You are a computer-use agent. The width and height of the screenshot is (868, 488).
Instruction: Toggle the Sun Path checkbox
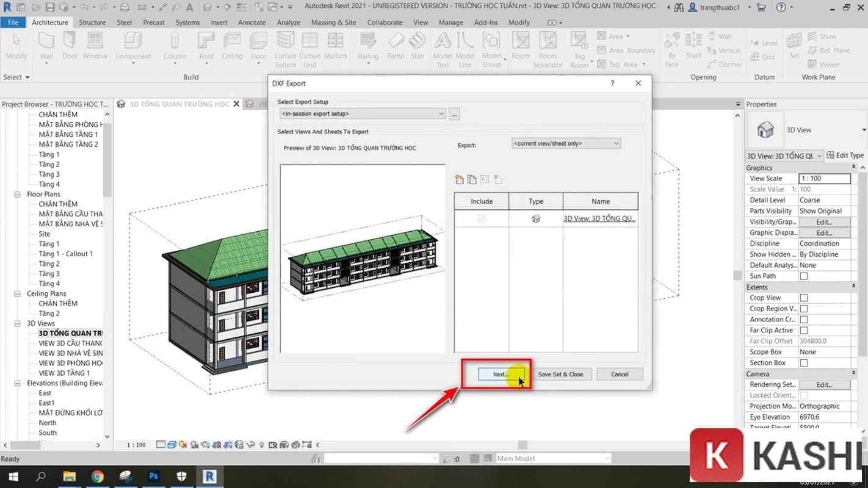[804, 276]
